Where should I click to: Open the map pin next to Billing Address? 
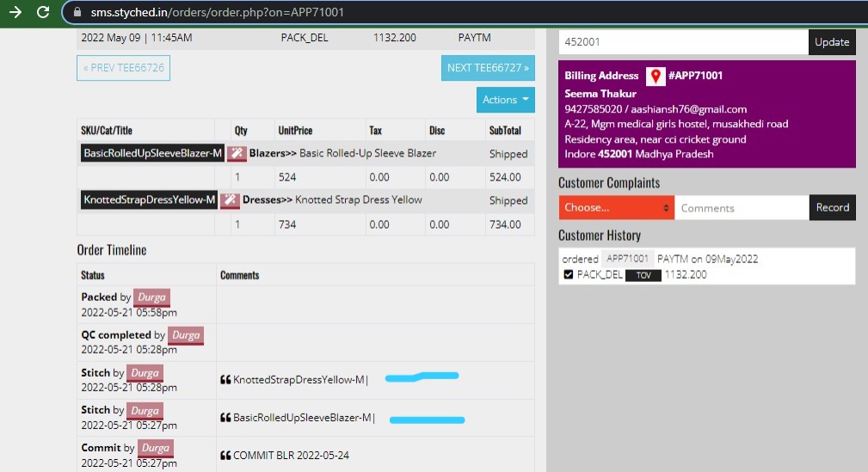coord(656,76)
